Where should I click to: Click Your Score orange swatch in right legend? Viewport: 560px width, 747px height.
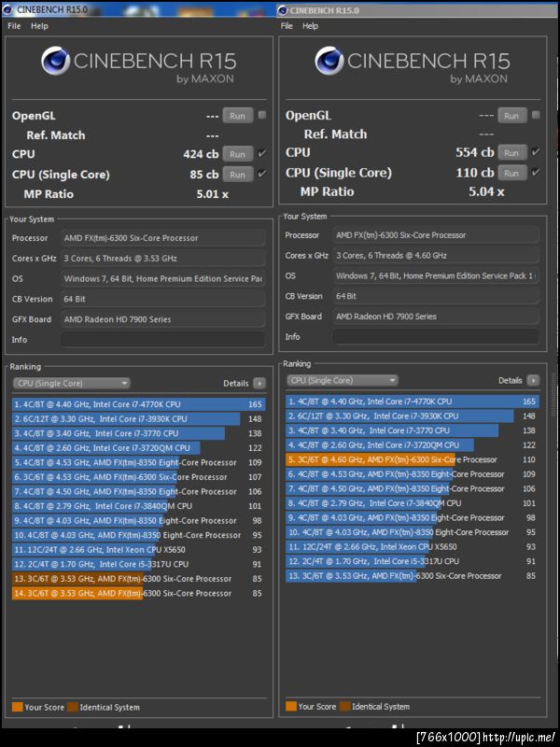(x=291, y=706)
